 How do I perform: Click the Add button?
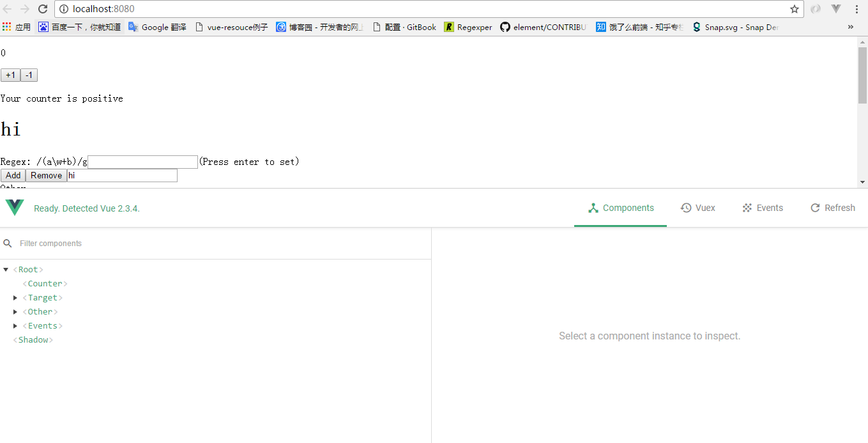[x=13, y=175]
